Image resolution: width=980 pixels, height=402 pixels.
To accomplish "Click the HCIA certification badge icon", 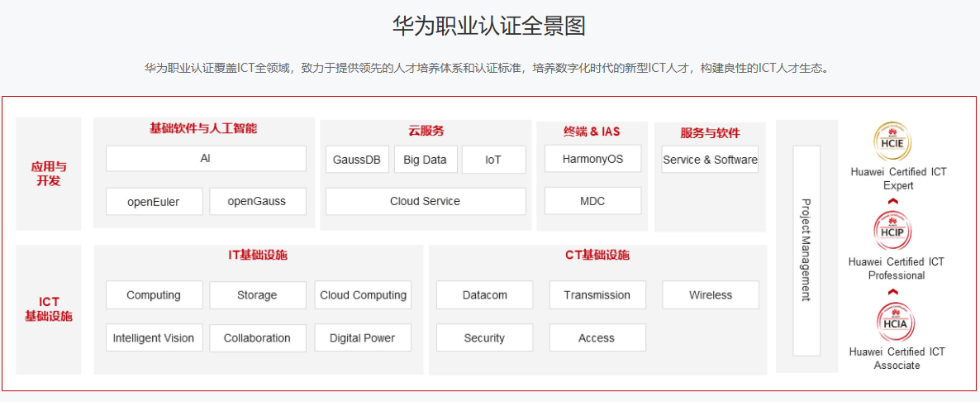I will (895, 321).
